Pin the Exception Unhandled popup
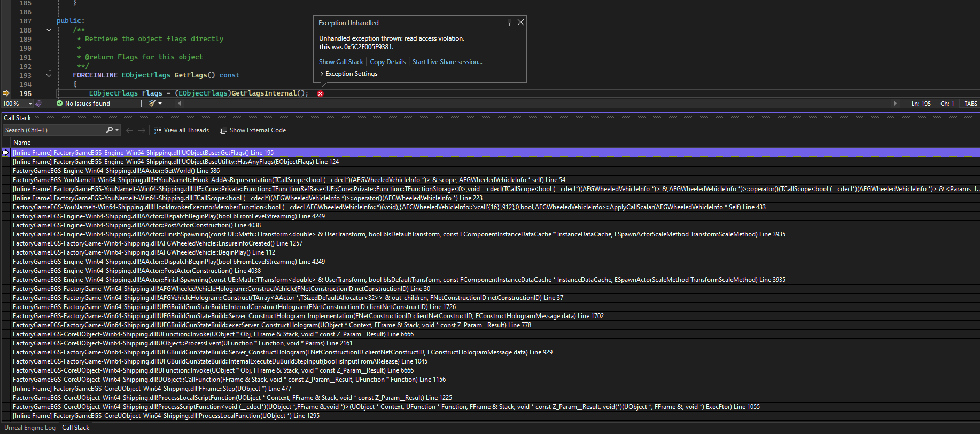 point(509,22)
